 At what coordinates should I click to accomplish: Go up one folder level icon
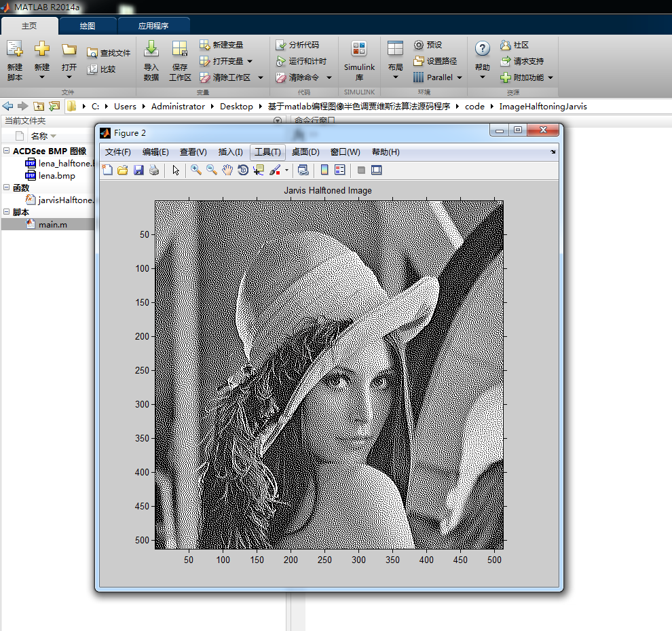(39, 106)
